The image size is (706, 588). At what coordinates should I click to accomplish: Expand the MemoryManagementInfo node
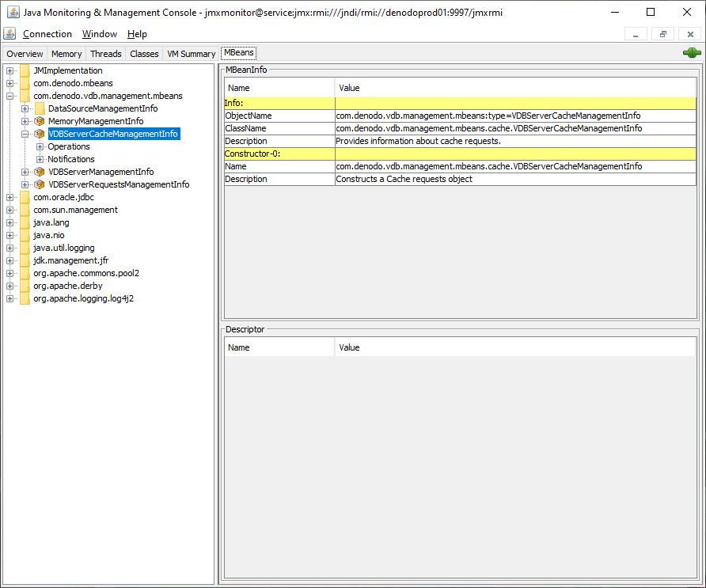[25, 121]
